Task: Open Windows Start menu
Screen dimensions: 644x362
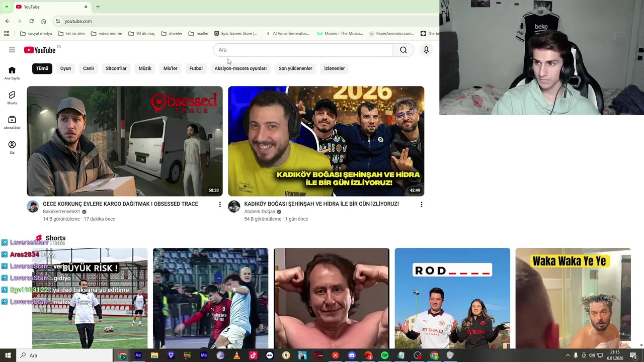Action: click(x=8, y=355)
